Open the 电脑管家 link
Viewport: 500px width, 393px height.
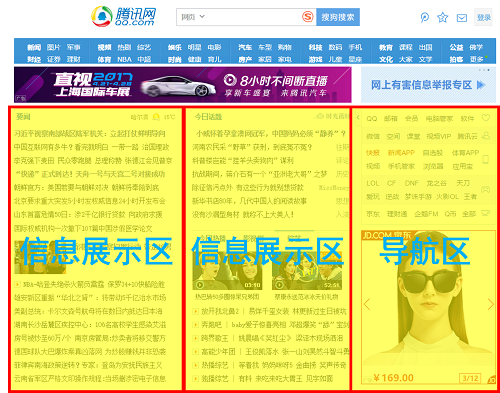(x=439, y=118)
